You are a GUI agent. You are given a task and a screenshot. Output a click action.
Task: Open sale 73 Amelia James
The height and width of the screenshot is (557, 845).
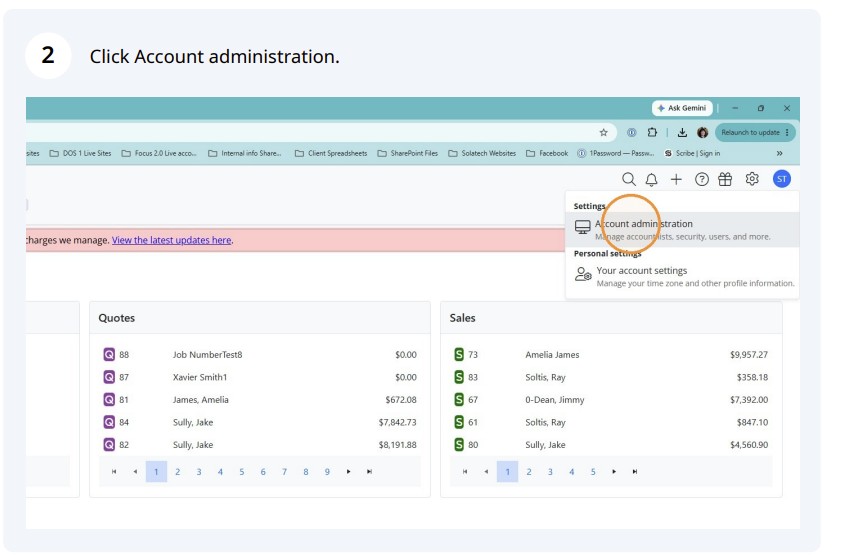tap(611, 354)
